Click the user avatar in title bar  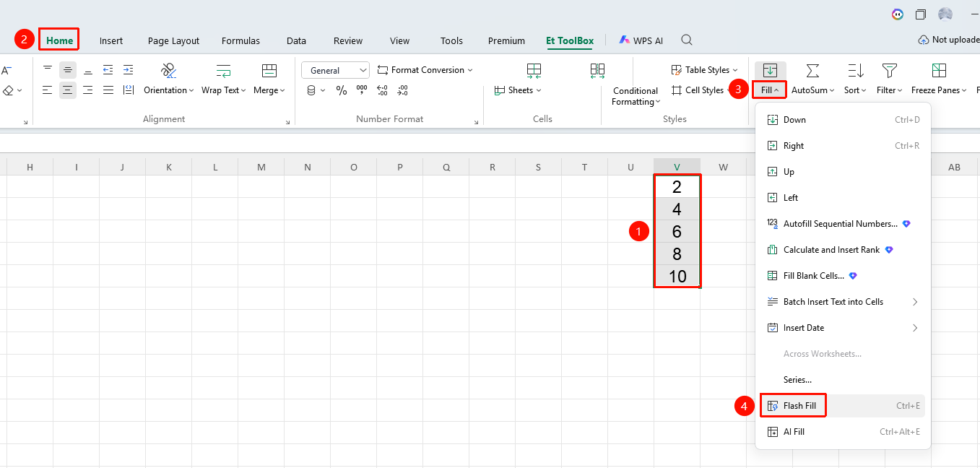(x=945, y=14)
